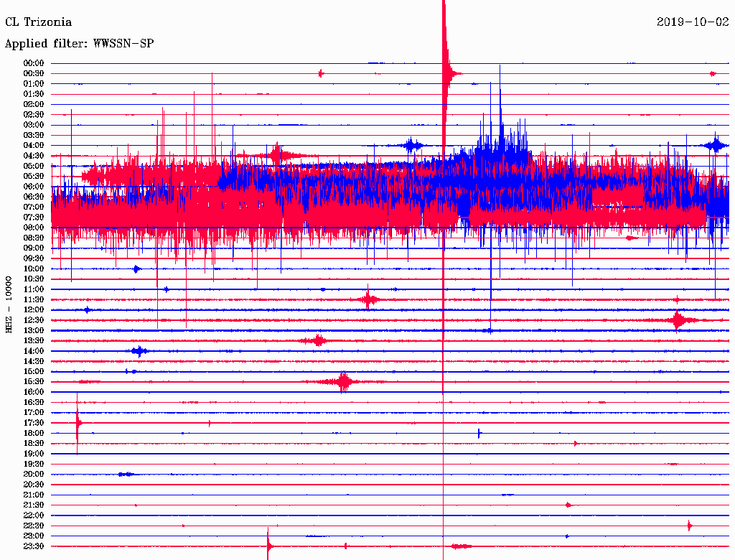Select the 11:30 time label

point(34,299)
